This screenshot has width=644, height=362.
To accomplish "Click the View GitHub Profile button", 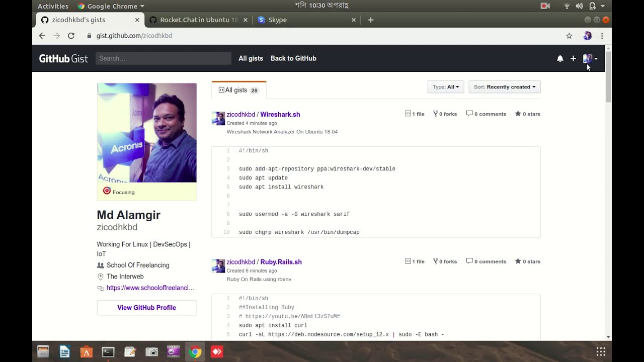I will pos(147,308).
